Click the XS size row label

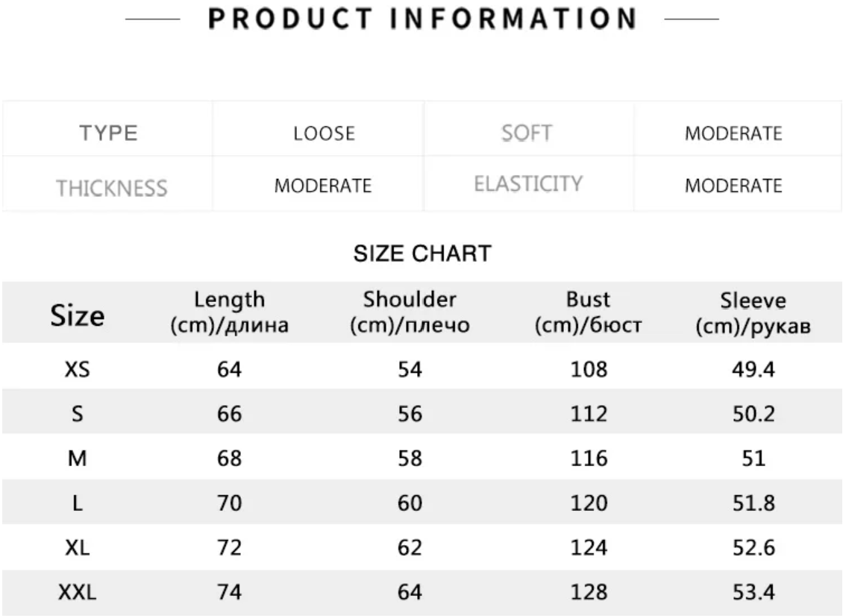(78, 369)
